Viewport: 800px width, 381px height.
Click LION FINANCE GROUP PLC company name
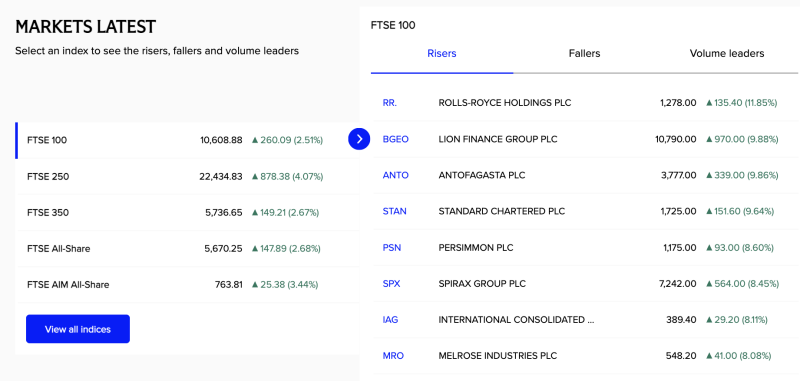click(498, 139)
